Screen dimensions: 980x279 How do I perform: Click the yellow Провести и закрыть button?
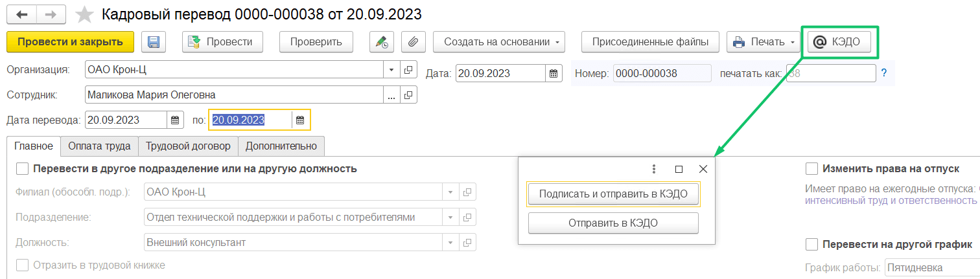click(x=70, y=42)
